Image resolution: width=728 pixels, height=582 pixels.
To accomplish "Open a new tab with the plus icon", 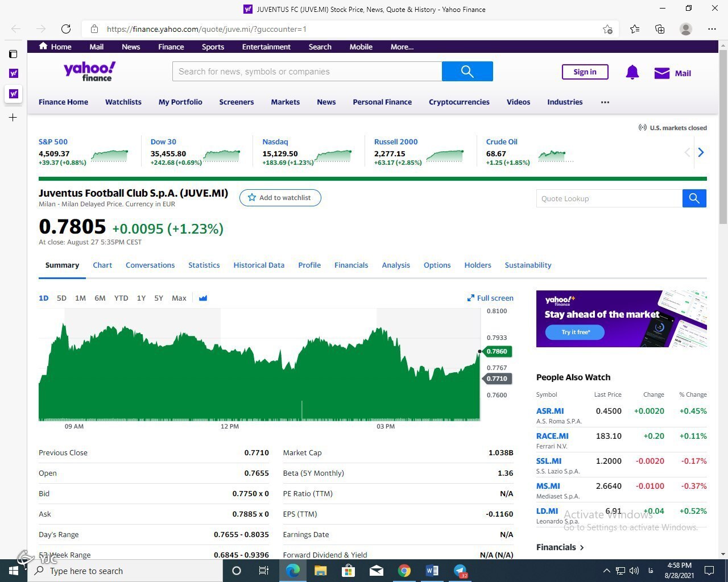I will point(13,117).
